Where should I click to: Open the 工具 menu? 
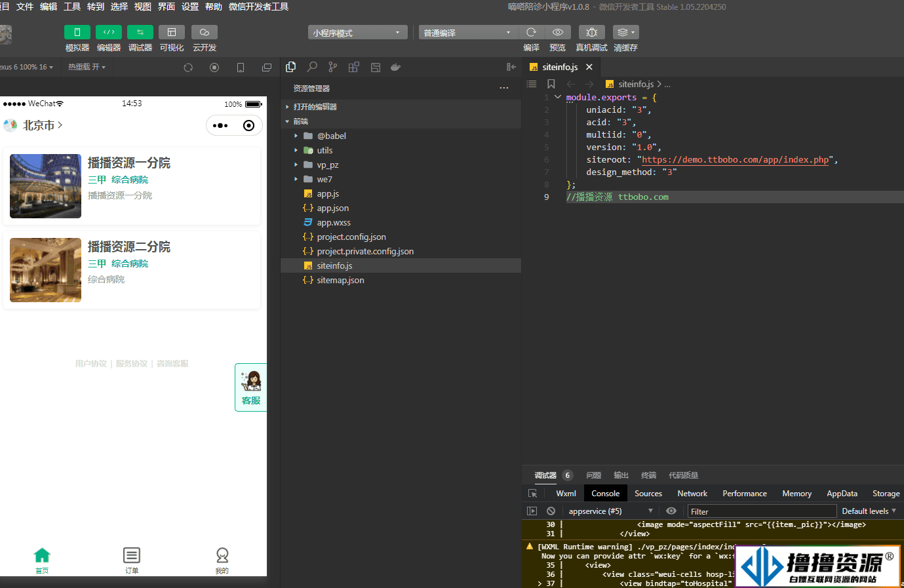[72, 7]
